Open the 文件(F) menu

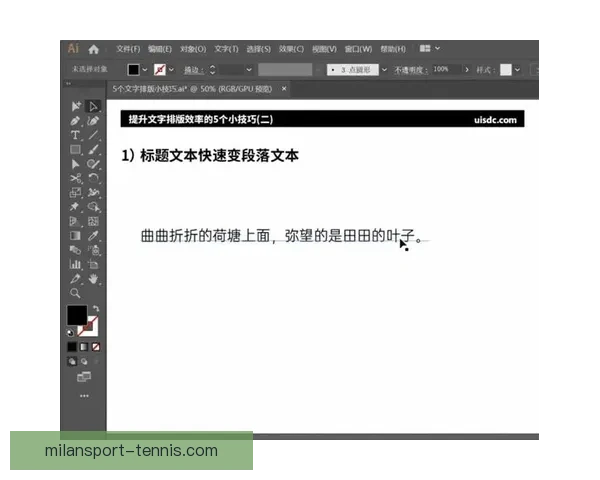tap(128, 49)
